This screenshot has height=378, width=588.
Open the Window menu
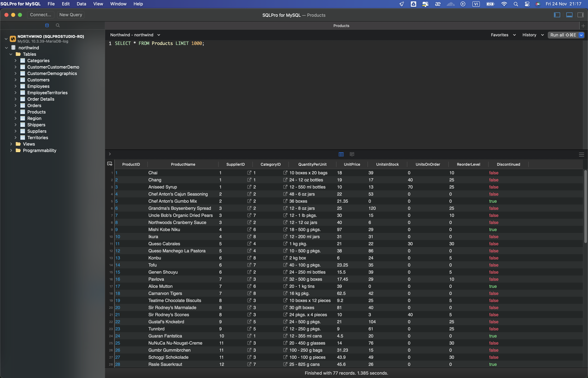click(118, 4)
